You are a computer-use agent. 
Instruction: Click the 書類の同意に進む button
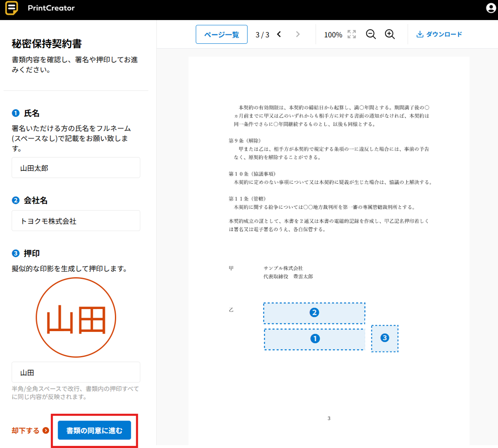94,430
